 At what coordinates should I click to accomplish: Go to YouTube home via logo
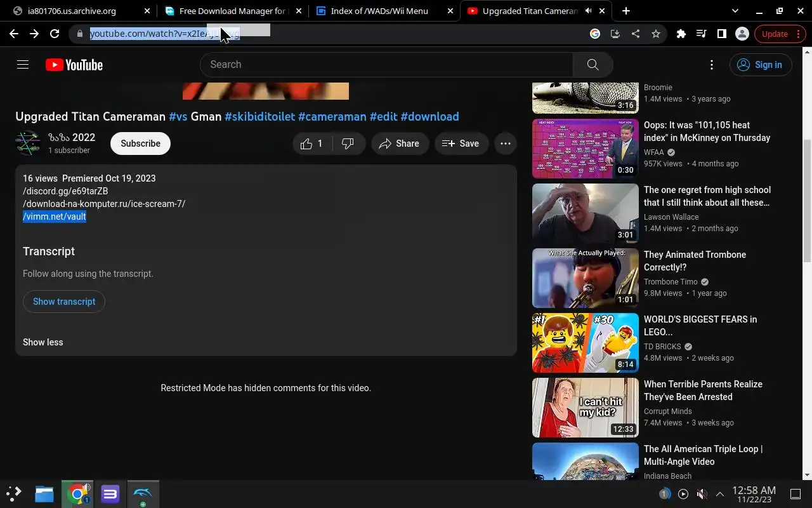(x=74, y=65)
